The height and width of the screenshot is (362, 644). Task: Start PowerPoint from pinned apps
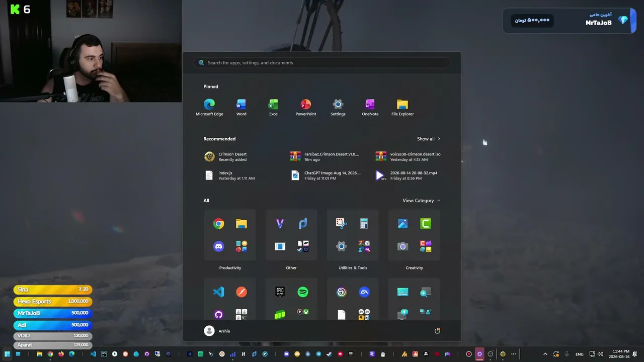tap(306, 107)
